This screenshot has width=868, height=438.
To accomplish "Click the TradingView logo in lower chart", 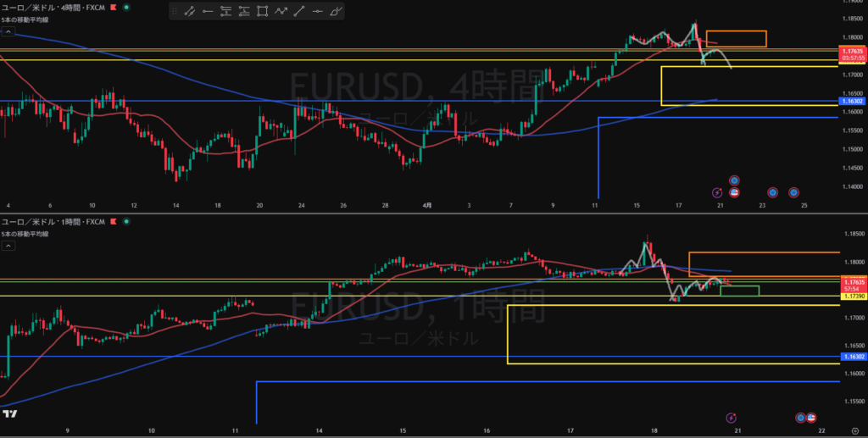I will pyautogui.click(x=9, y=414).
